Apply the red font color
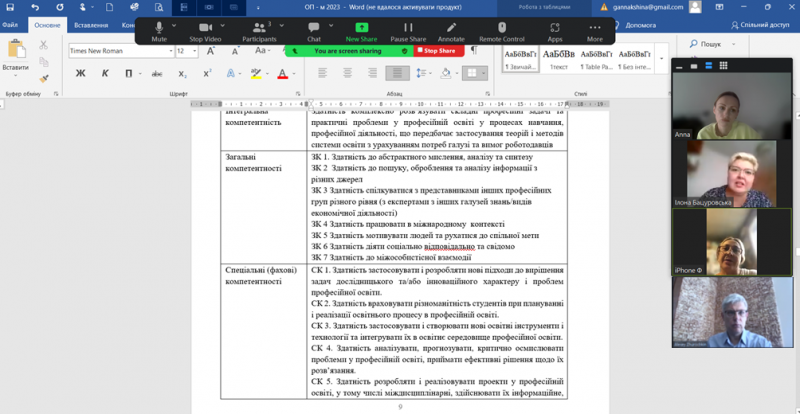 point(283,74)
